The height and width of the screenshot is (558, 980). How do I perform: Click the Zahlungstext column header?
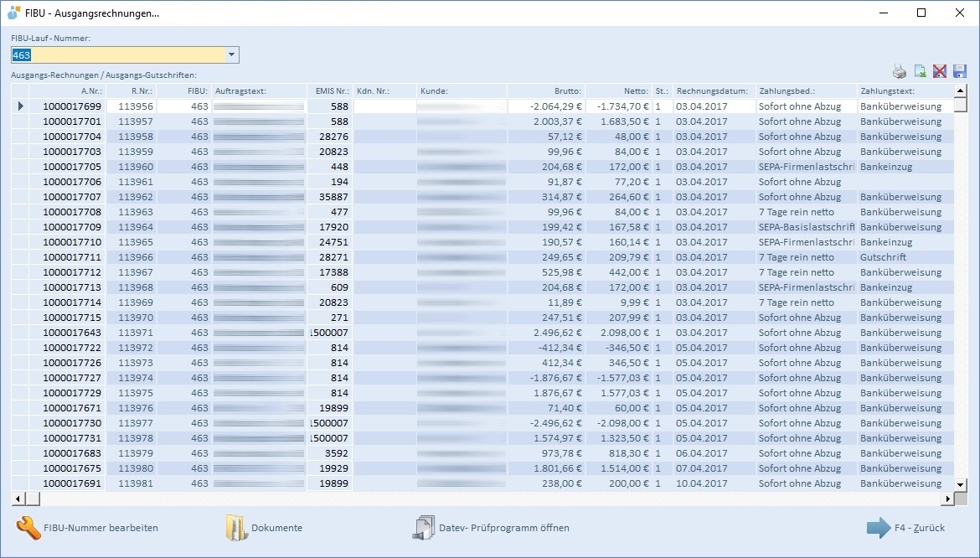[x=905, y=91]
